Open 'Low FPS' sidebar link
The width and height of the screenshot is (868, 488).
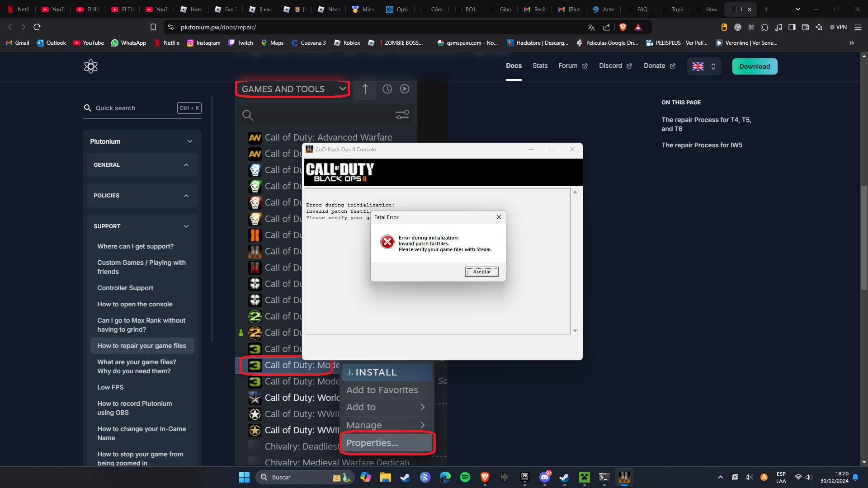pyautogui.click(x=110, y=387)
